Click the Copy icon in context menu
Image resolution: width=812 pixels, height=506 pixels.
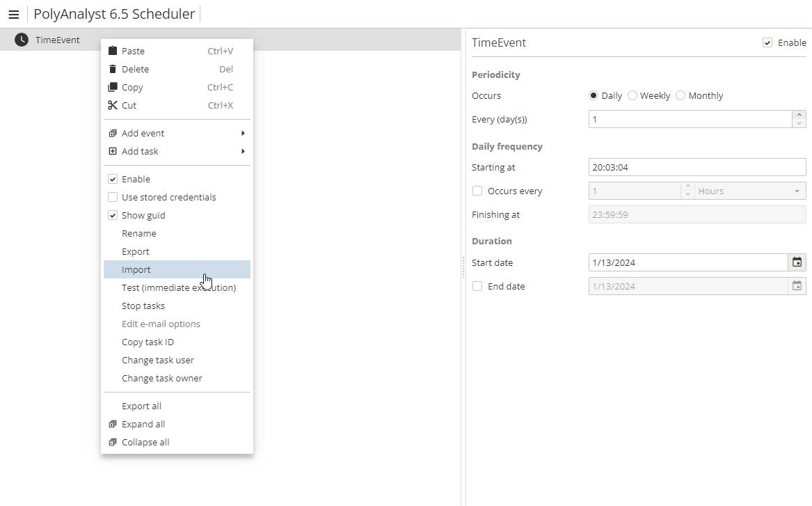click(x=113, y=86)
